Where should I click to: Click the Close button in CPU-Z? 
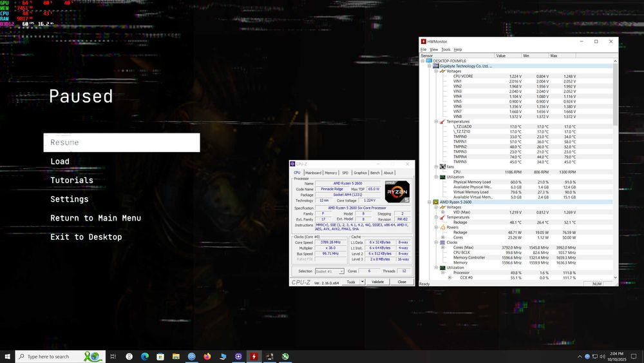tap(402, 282)
